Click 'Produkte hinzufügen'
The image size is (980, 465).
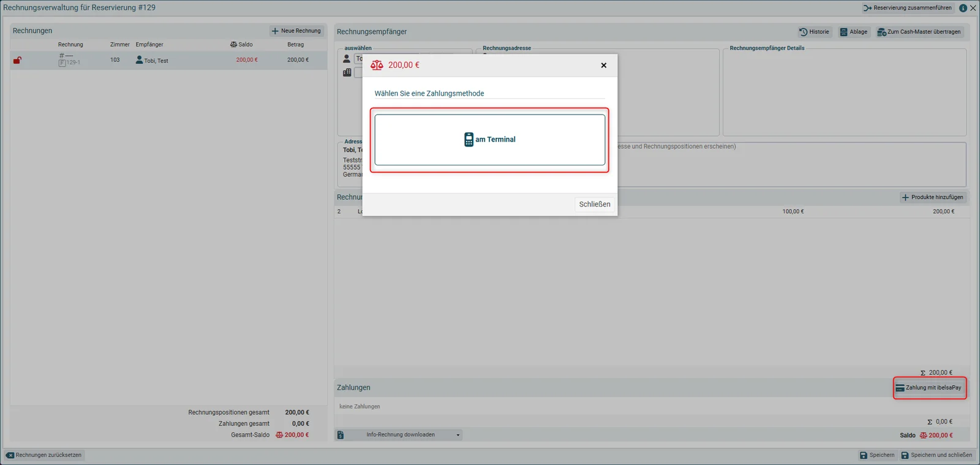click(932, 197)
